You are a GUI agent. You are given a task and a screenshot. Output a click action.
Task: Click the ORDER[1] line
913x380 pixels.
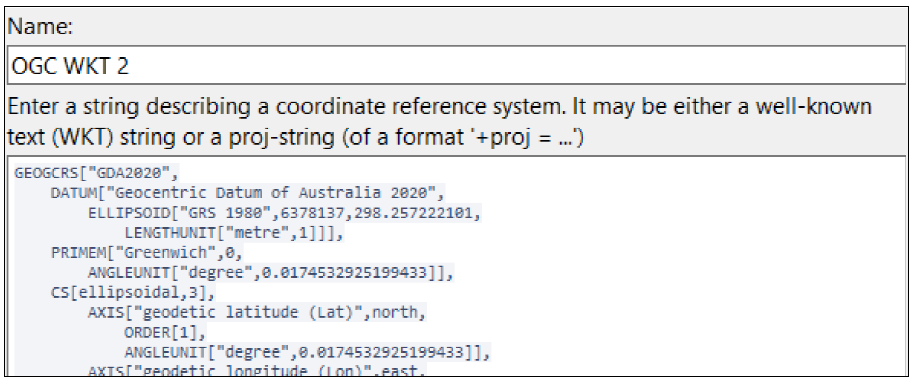click(165, 333)
